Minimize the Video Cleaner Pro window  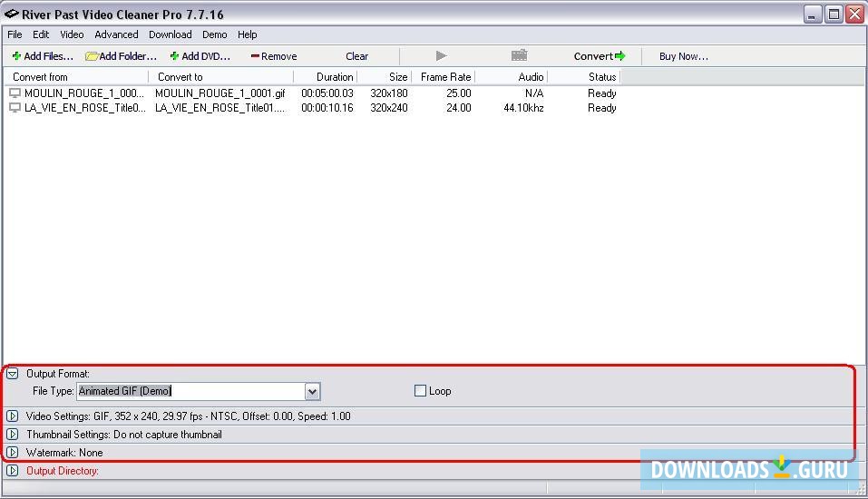(812, 14)
